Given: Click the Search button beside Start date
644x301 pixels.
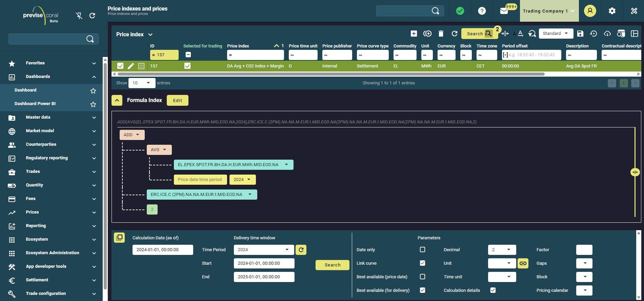Looking at the screenshot, I should click(x=332, y=265).
